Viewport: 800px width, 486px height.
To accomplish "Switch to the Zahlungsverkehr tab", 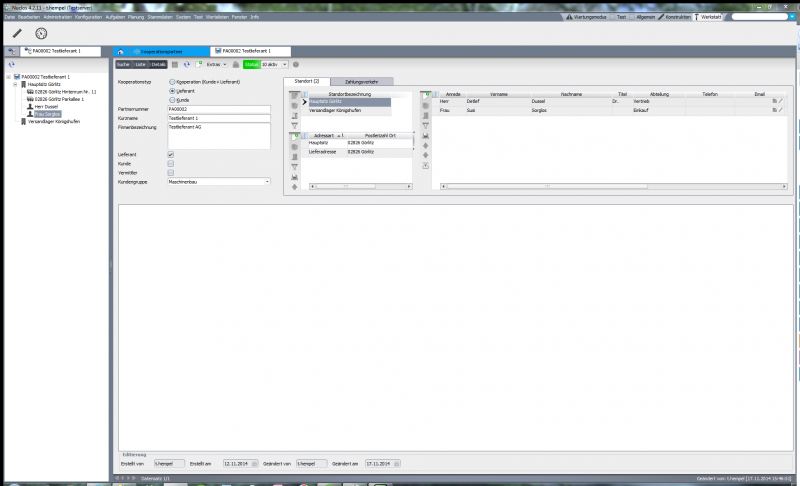I will pyautogui.click(x=361, y=81).
